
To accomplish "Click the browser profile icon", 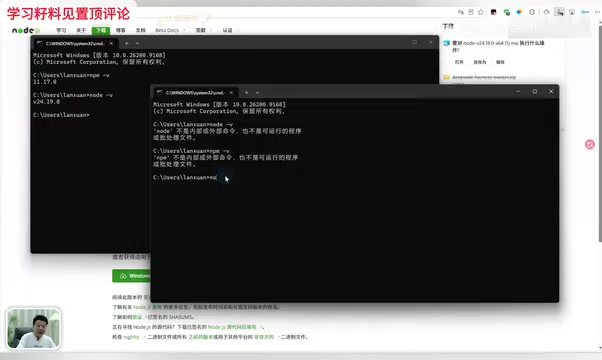I will tap(572, 12).
